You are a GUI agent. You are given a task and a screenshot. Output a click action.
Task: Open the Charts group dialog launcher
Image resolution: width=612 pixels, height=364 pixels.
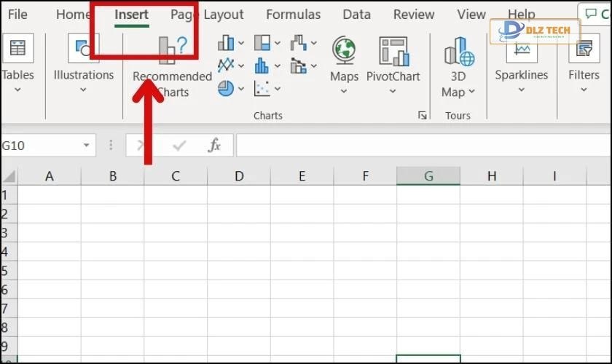point(422,116)
